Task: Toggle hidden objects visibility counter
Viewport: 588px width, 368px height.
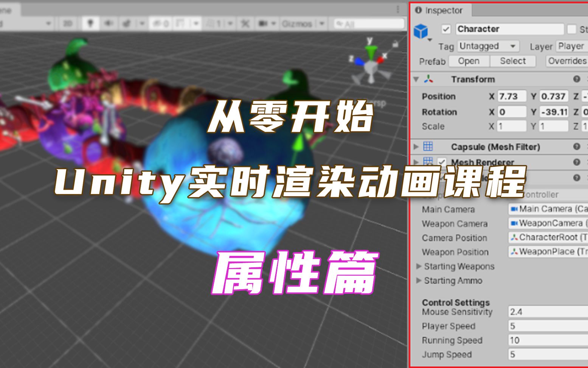Action: [161, 23]
